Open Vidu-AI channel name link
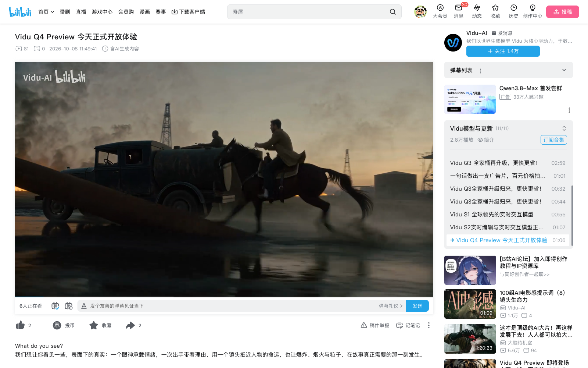This screenshot has width=588, height=368. (477, 33)
